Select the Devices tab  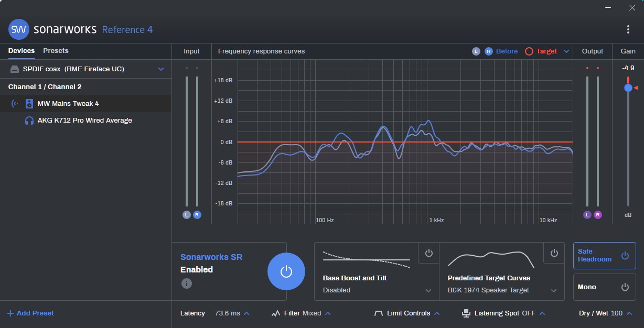click(22, 51)
